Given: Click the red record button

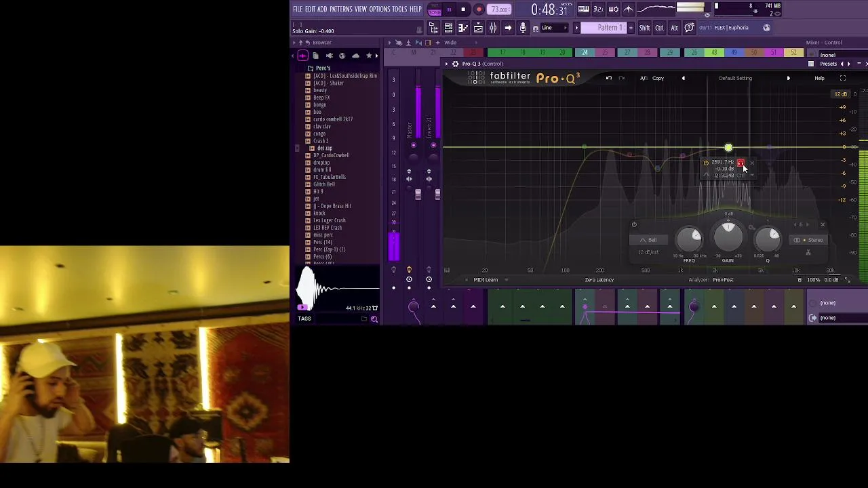Looking at the screenshot, I should point(479,9).
